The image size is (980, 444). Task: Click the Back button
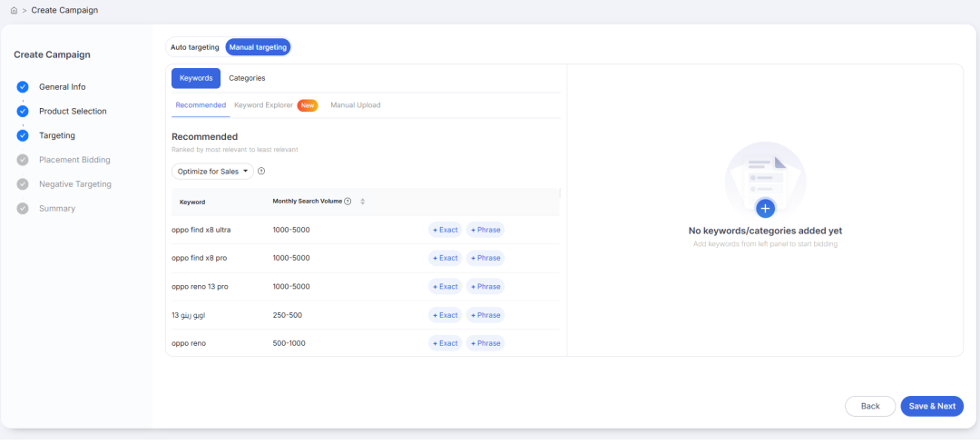pyautogui.click(x=870, y=406)
